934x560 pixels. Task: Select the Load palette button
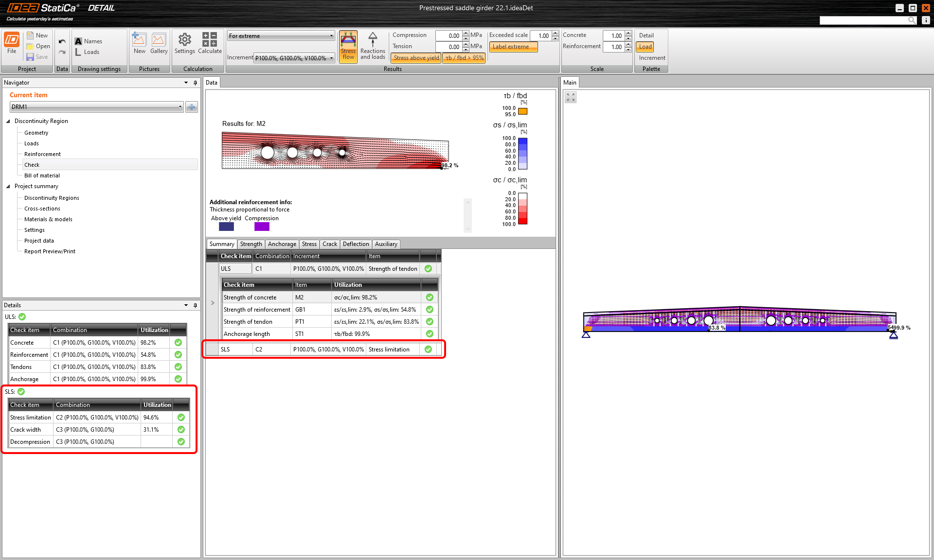(645, 47)
